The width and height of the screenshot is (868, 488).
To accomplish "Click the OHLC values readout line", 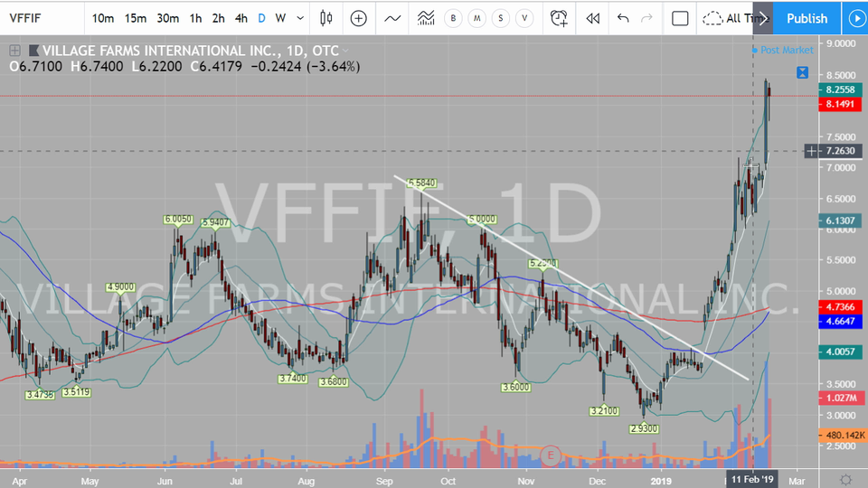I will point(184,67).
